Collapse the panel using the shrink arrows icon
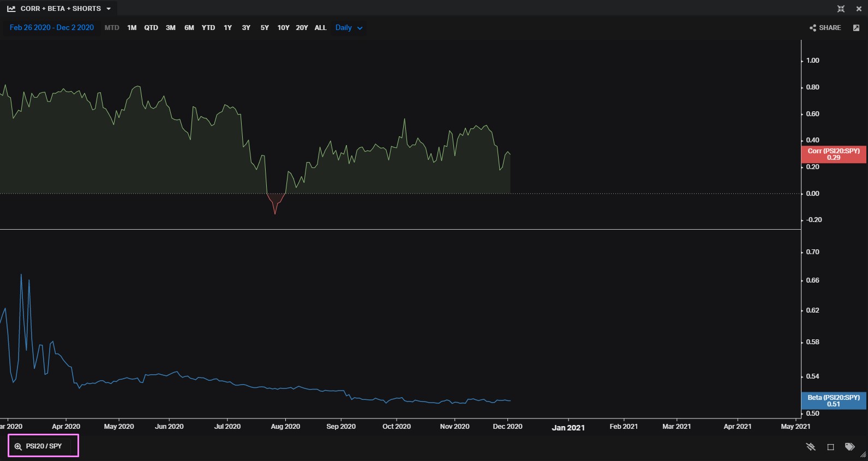The image size is (868, 461). (841, 9)
